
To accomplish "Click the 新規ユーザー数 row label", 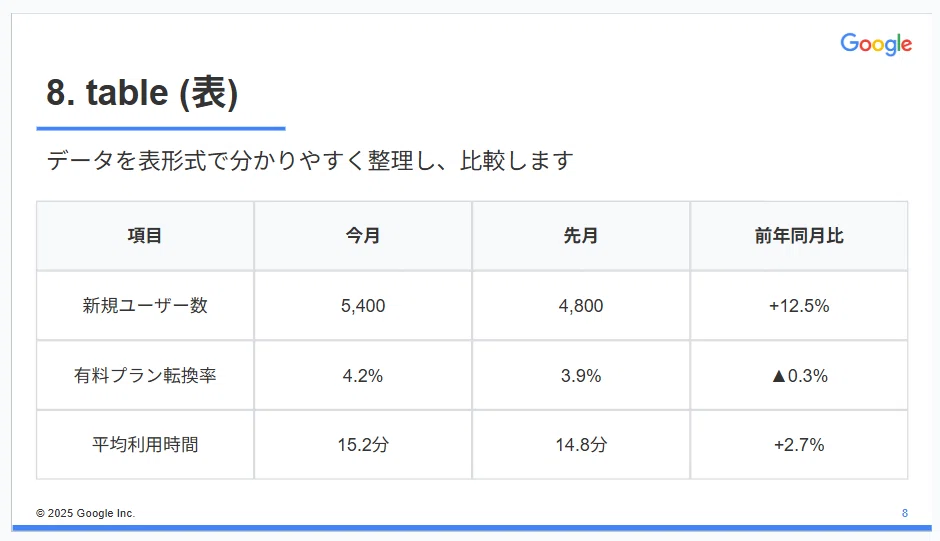I will 145,306.
